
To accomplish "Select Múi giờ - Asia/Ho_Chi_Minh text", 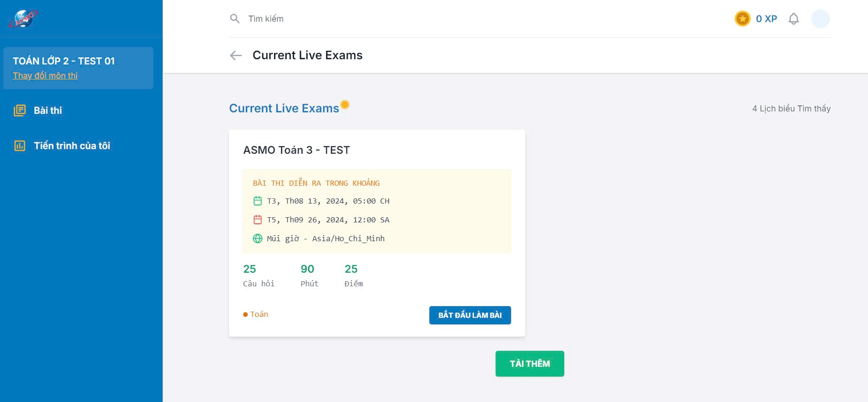I will (326, 239).
